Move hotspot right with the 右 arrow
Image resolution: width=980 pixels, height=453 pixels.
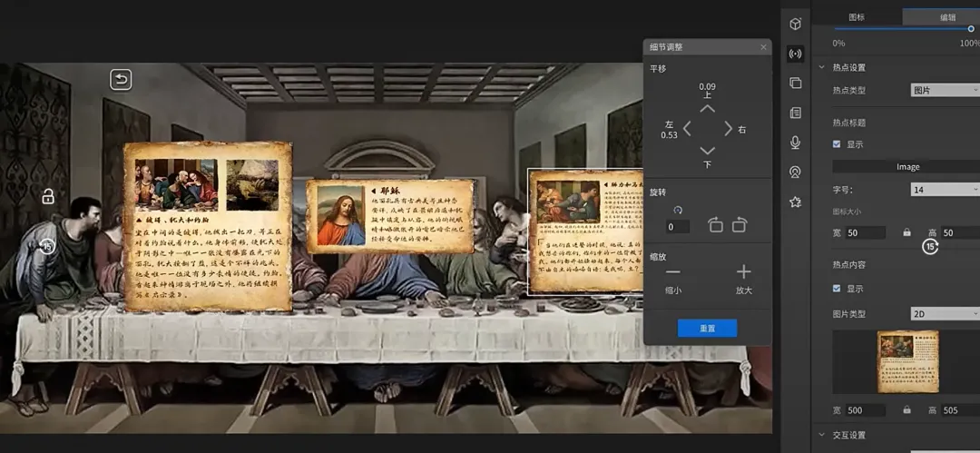click(x=728, y=129)
